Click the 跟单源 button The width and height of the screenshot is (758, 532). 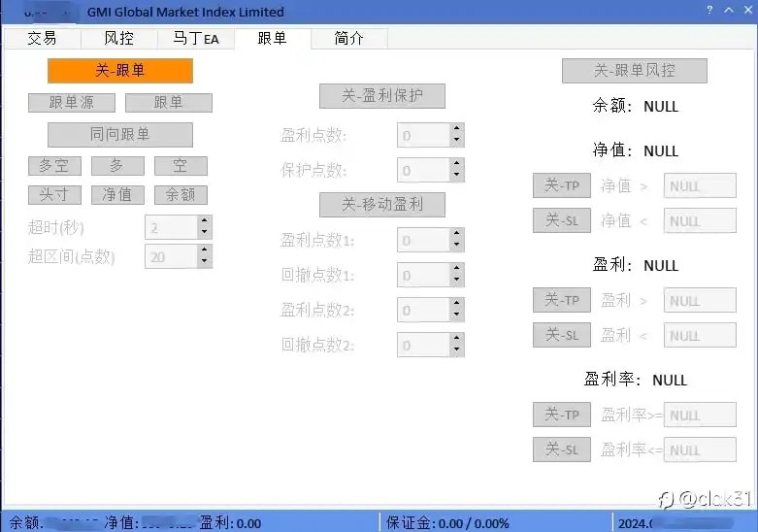coord(72,103)
